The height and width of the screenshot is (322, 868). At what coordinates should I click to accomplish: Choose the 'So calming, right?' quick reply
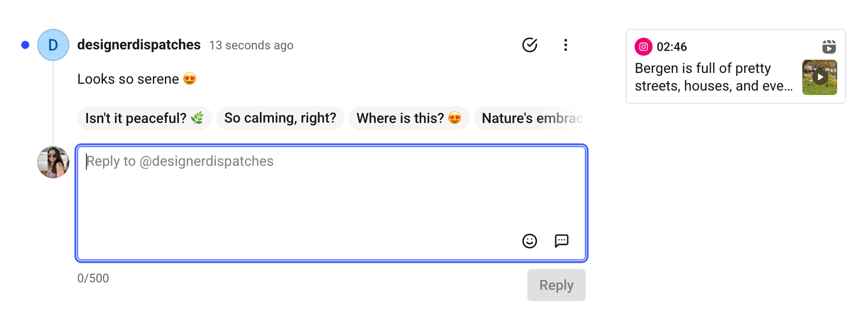point(280,118)
